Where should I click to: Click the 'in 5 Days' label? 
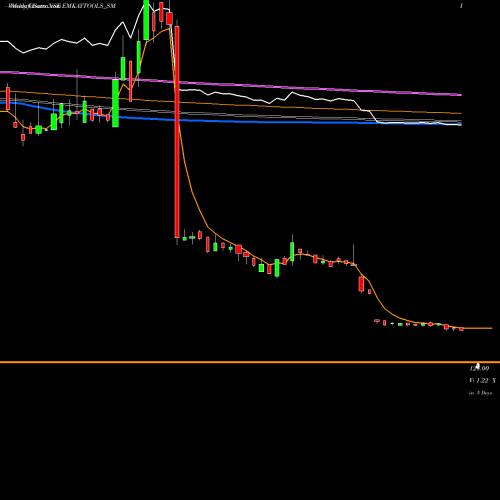(480, 393)
